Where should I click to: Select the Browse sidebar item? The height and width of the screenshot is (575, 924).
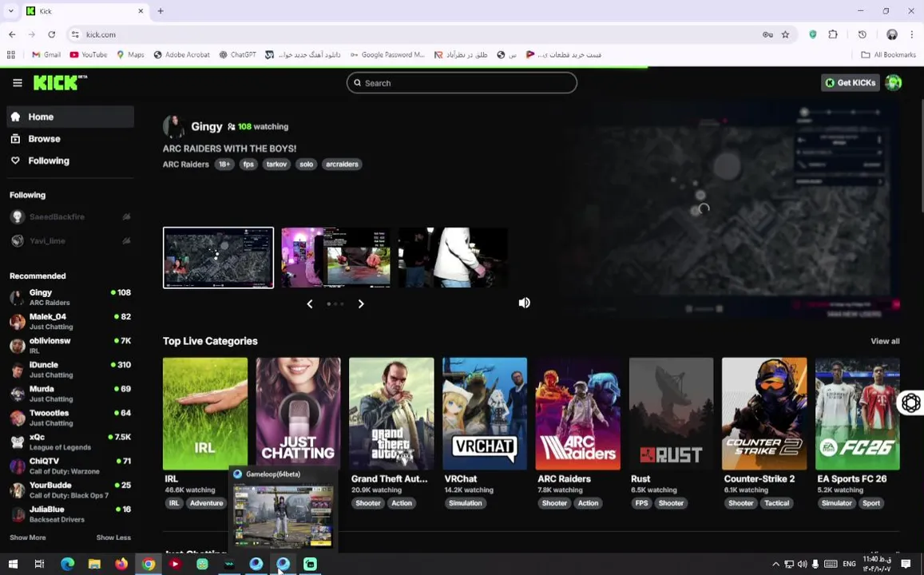70,139
